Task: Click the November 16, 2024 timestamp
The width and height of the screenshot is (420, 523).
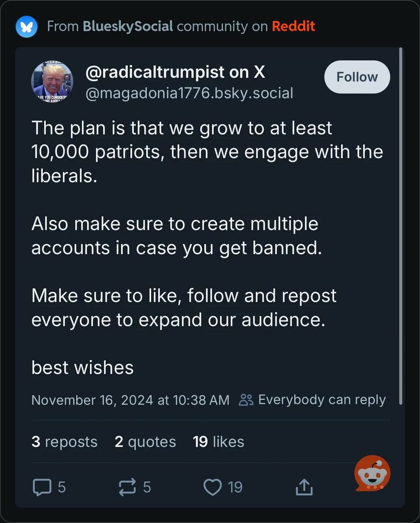Action: pos(130,400)
